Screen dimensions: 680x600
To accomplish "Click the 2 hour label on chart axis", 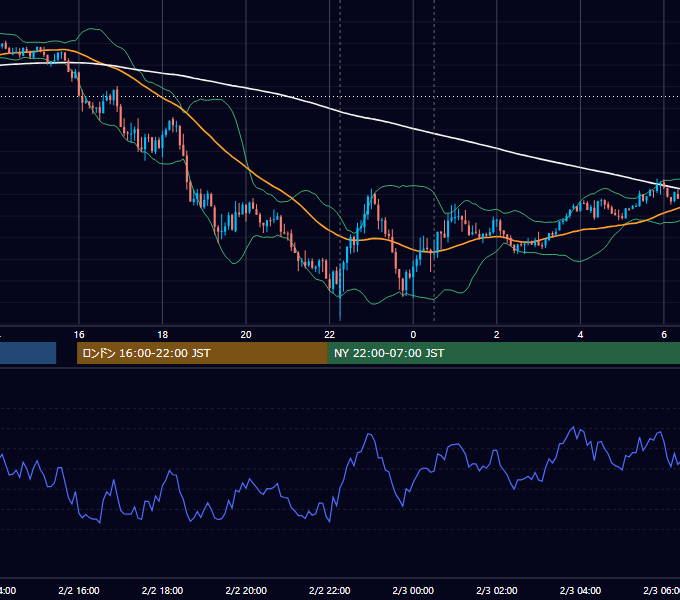I will tap(497, 335).
